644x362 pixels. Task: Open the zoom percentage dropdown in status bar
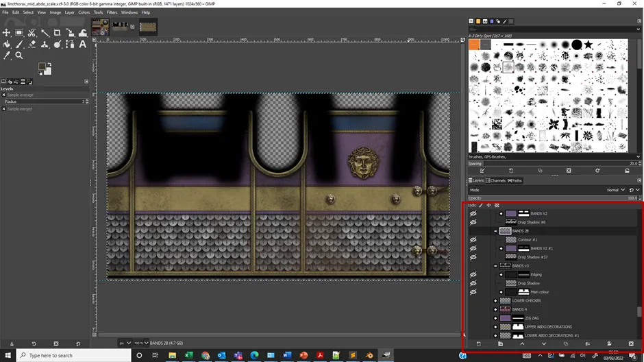(x=146, y=343)
